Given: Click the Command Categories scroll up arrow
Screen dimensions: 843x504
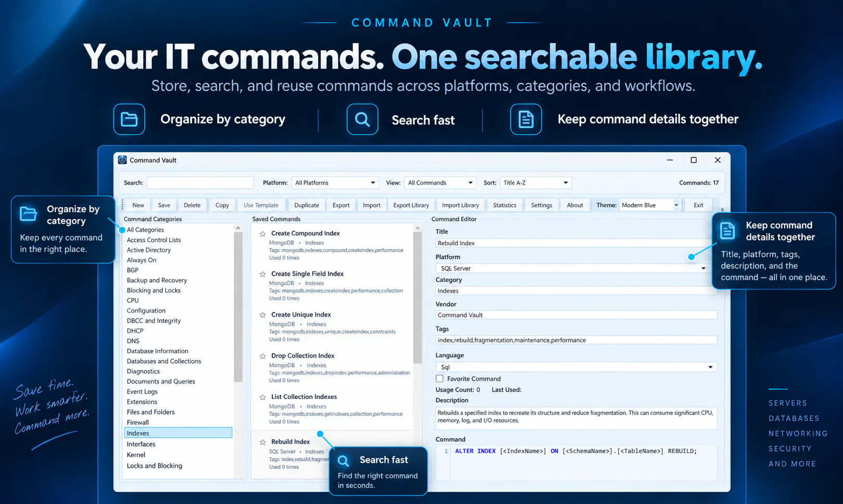Looking at the screenshot, I should [x=238, y=228].
